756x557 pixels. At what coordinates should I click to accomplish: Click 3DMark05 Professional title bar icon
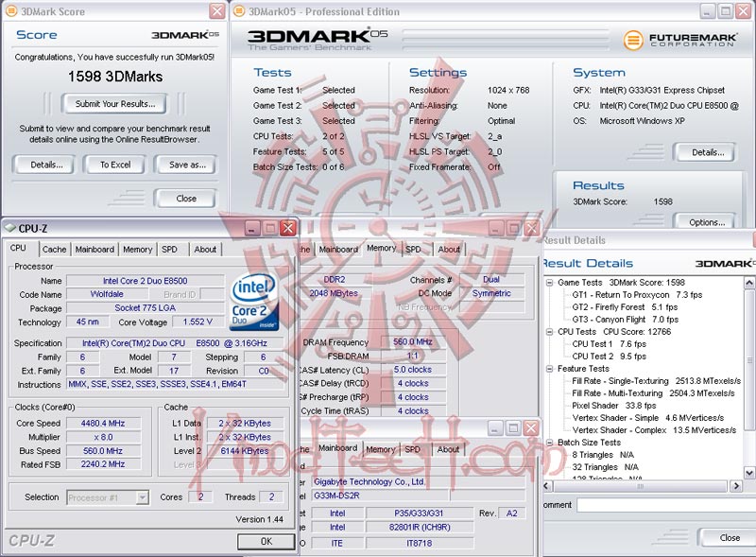pos(239,11)
